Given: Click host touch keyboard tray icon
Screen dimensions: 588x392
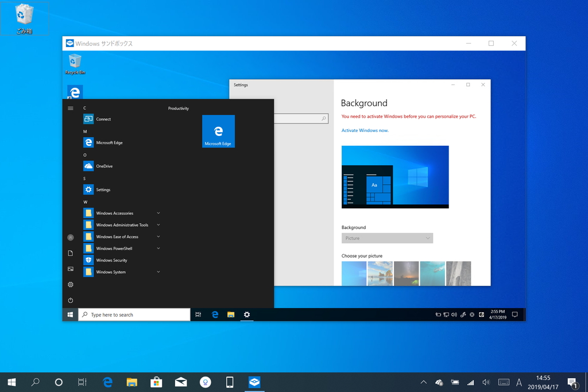Looking at the screenshot, I should pyautogui.click(x=504, y=382).
